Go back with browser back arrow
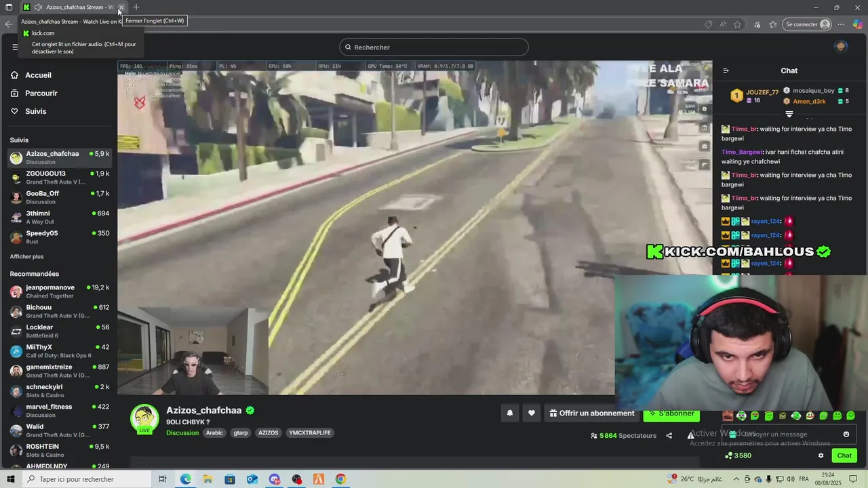868x488 pixels. 9,24
